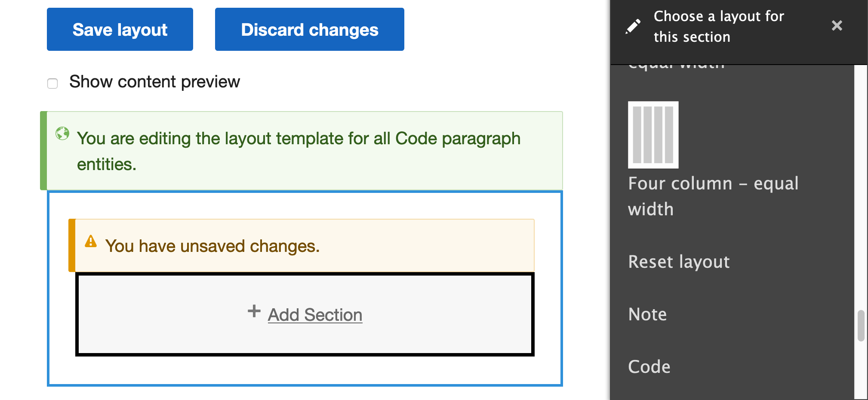Choose Reset layout from the panel

(x=679, y=261)
